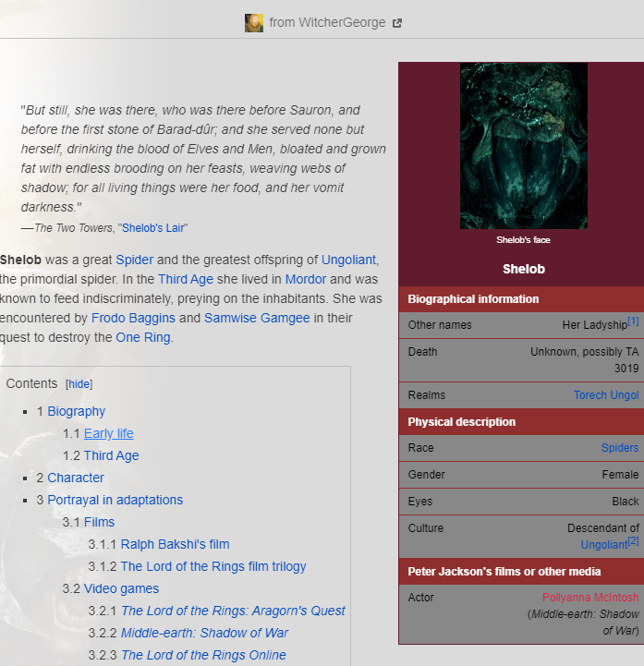
Task: Go to Frodo Baggins page
Action: (133, 318)
